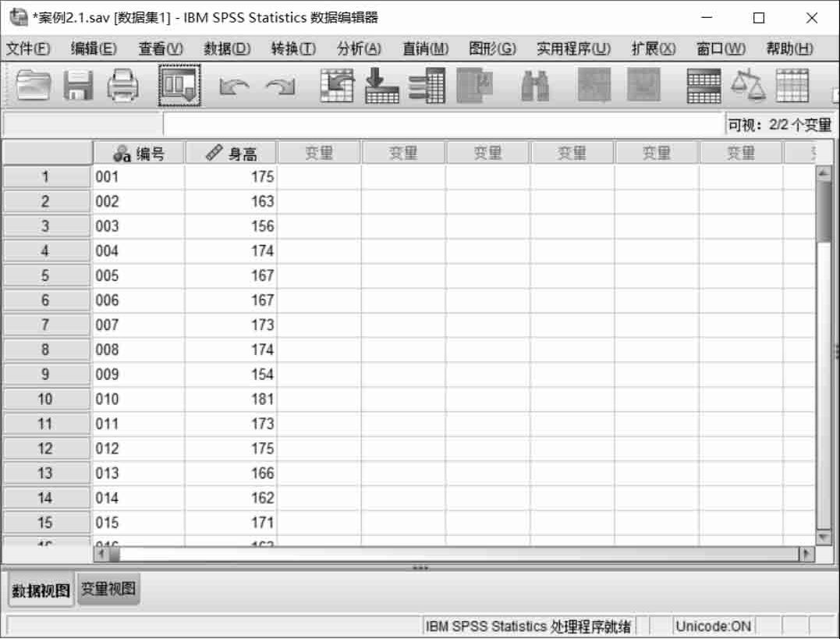Select cell 007 in 编号 column
The image size is (840, 639).
coord(139,325)
